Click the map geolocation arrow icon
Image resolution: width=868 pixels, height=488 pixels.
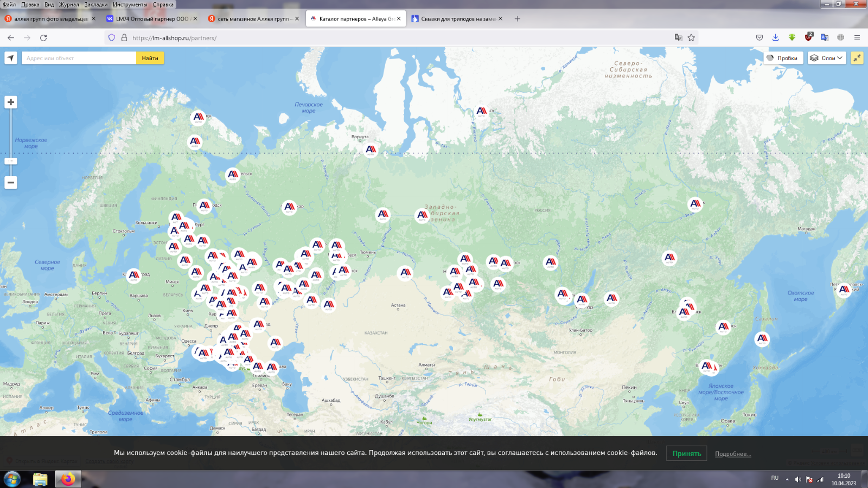11,58
